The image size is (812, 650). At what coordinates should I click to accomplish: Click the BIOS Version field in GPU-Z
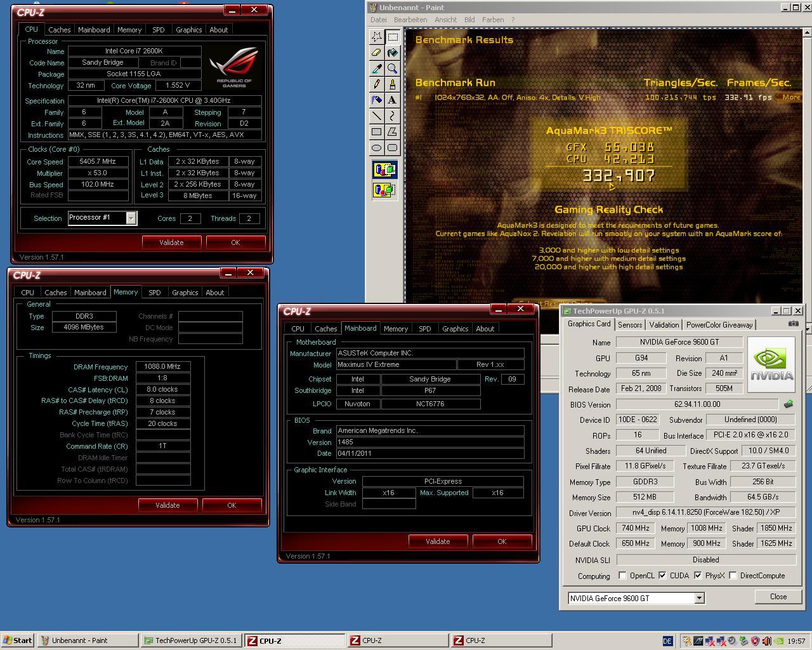697,404
